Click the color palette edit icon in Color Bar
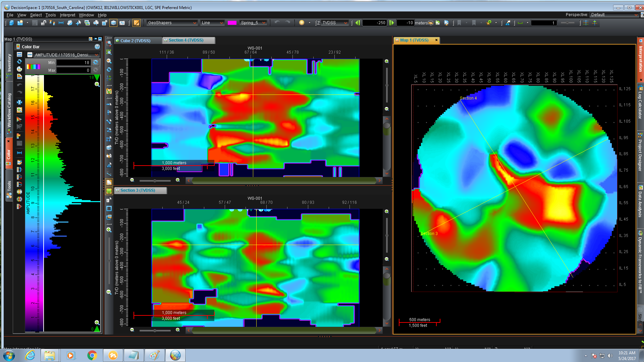This screenshot has height=362, width=644. [19, 69]
